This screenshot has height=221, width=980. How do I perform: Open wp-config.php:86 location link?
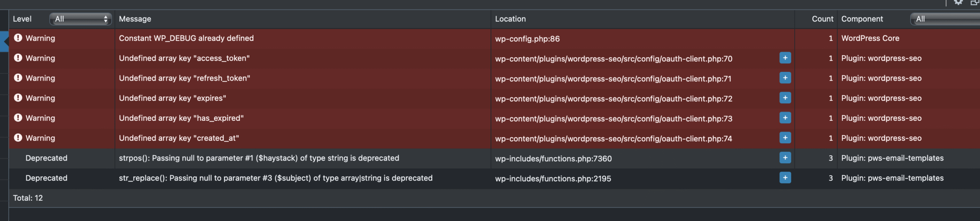[x=527, y=39]
